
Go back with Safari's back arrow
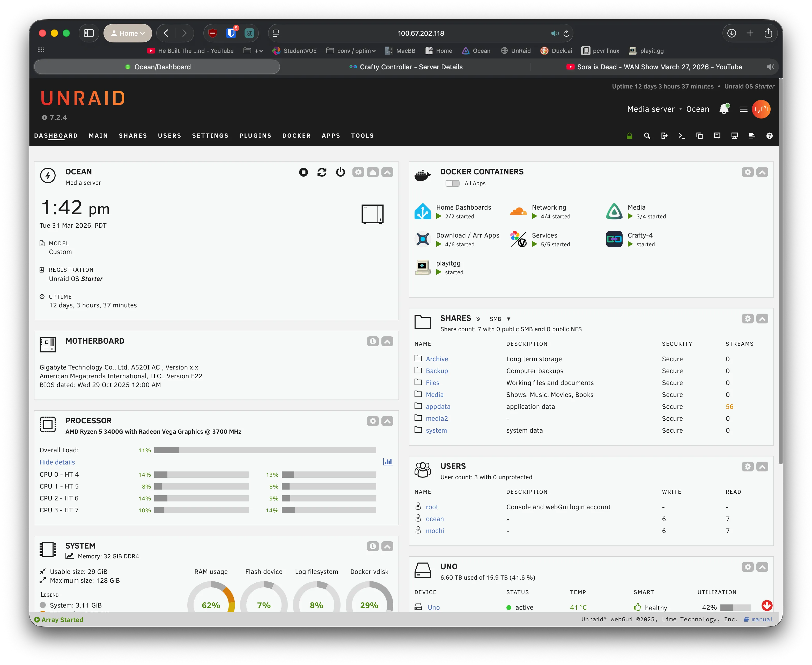(166, 33)
